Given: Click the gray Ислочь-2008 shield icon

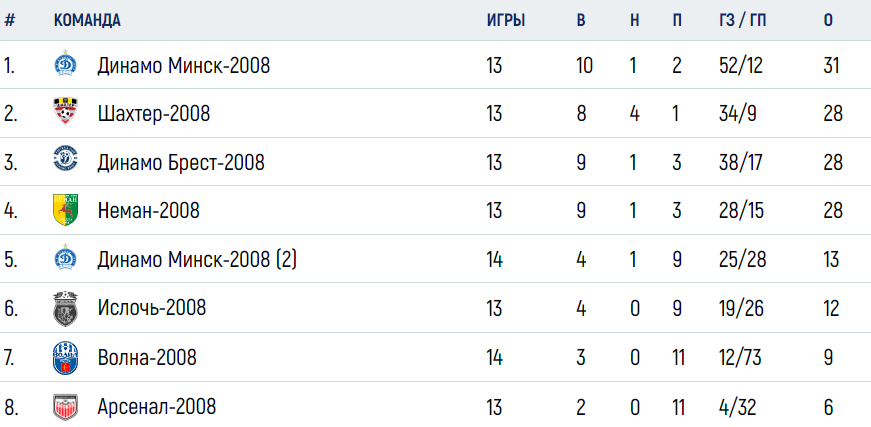Looking at the screenshot, I should coord(66,308).
